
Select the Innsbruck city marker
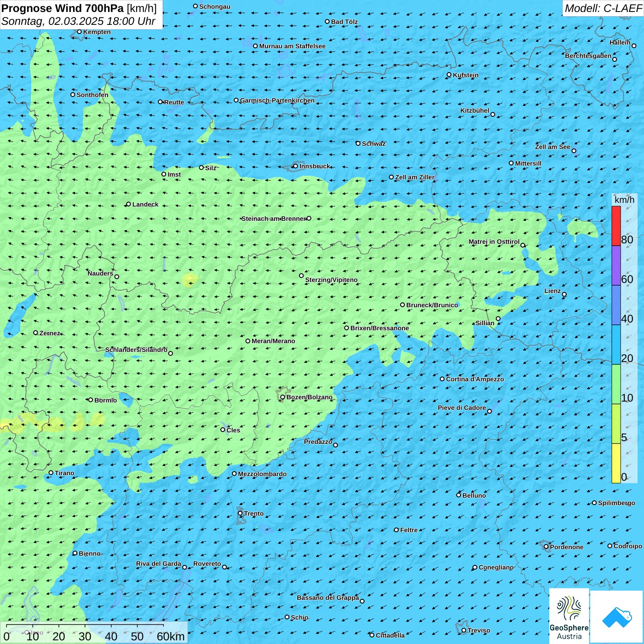(295, 166)
